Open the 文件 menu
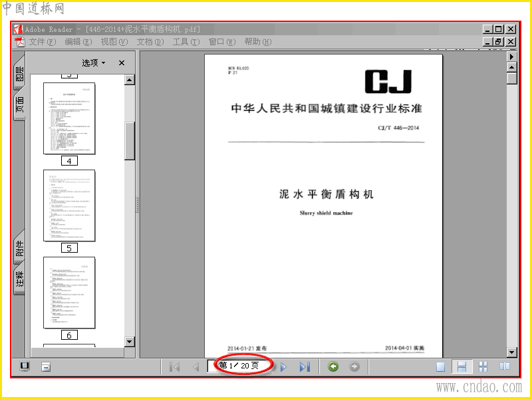The image size is (532, 399). click(x=42, y=42)
